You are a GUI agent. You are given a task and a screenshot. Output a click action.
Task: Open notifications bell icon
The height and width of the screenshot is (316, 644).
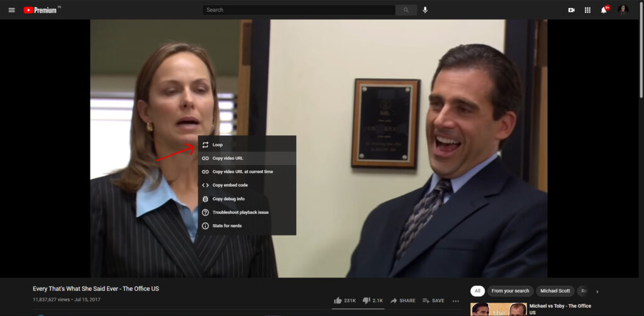(x=604, y=10)
